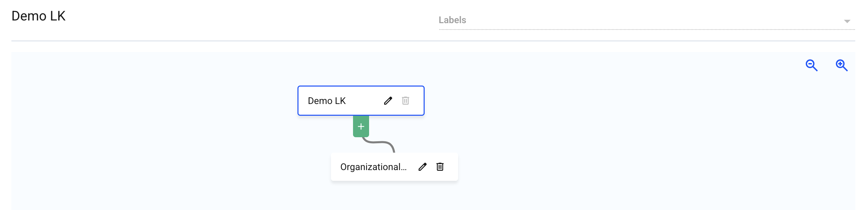Click the greyed trash icon on the Demo LK node
Image resolution: width=868 pixels, height=210 pixels.
point(405,101)
